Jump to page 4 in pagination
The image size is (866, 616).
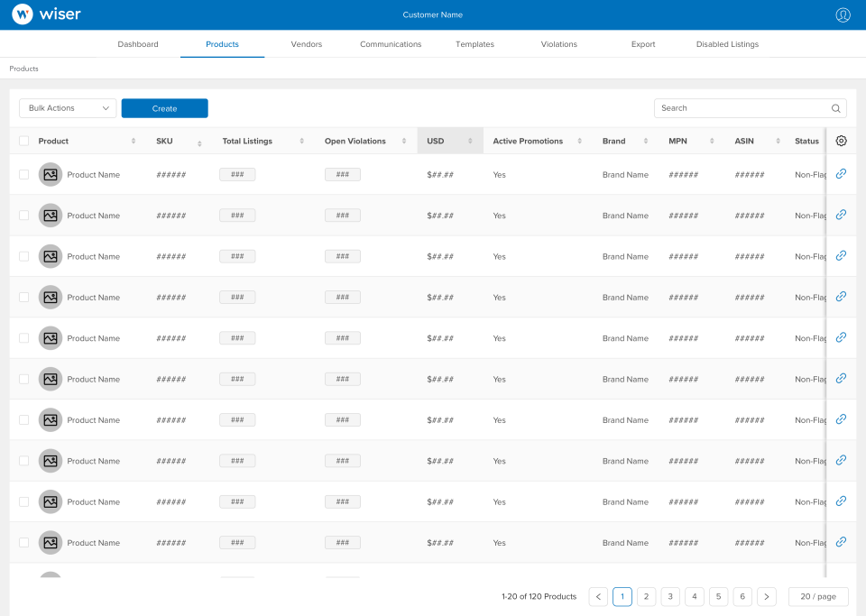click(694, 596)
